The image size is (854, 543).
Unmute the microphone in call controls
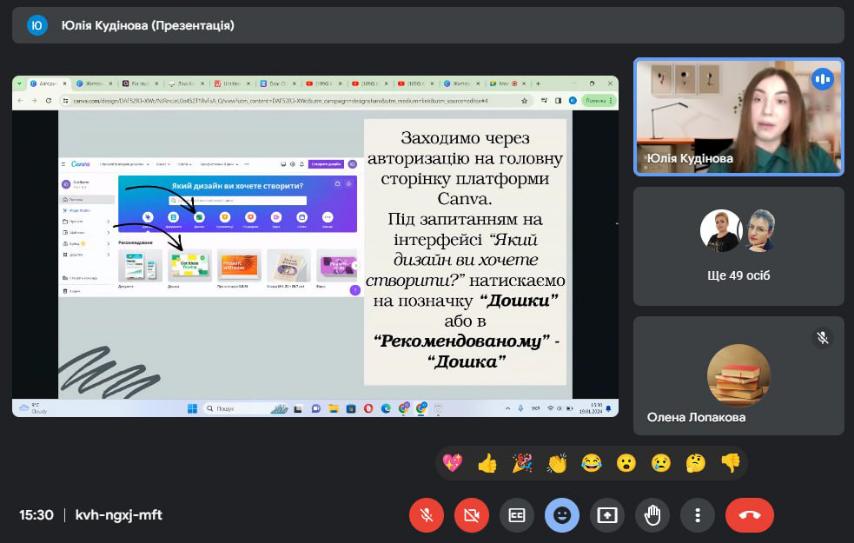point(426,515)
